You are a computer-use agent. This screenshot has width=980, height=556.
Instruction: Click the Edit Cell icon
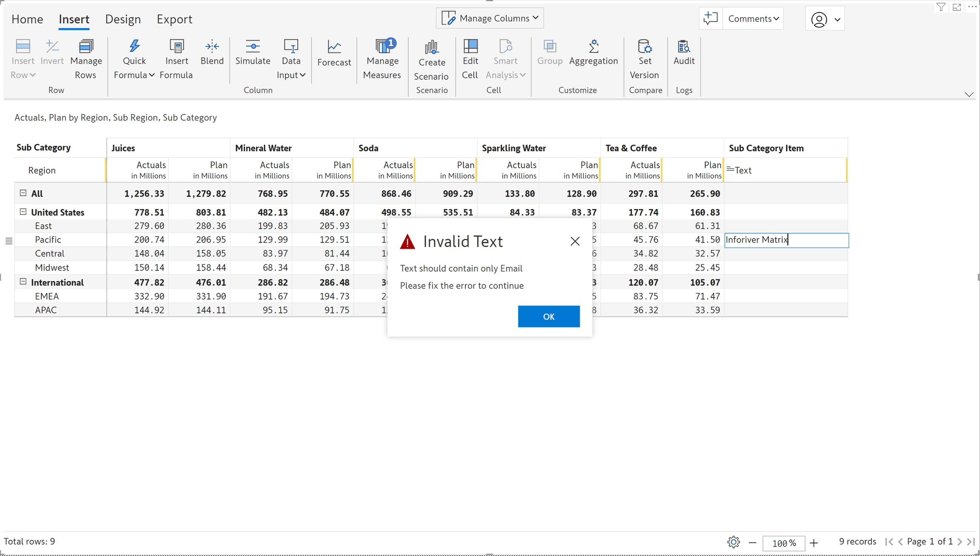(470, 46)
